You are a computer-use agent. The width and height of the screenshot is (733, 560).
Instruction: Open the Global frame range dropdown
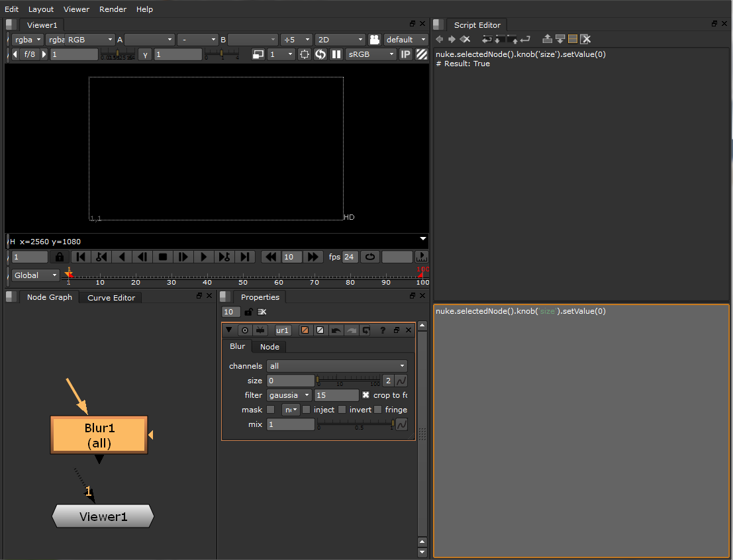click(x=36, y=275)
